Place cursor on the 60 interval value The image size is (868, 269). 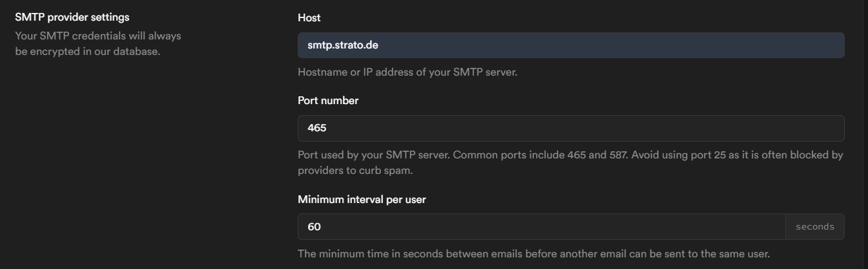point(314,226)
